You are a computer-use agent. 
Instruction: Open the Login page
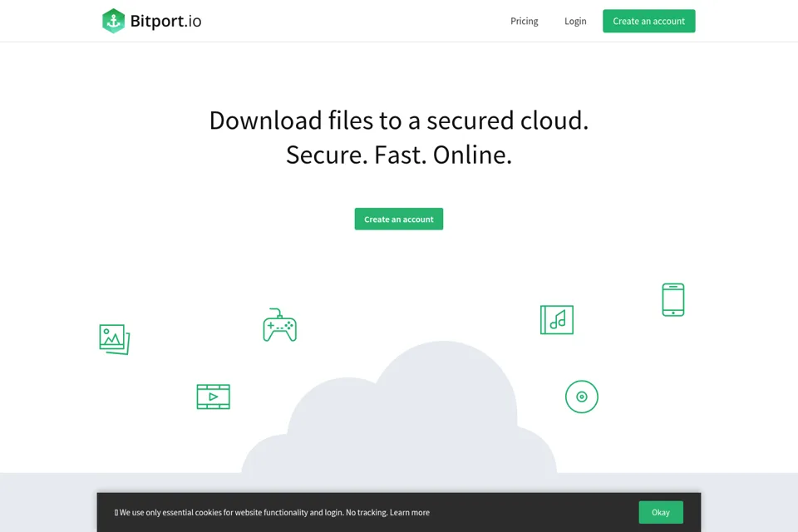coord(575,21)
